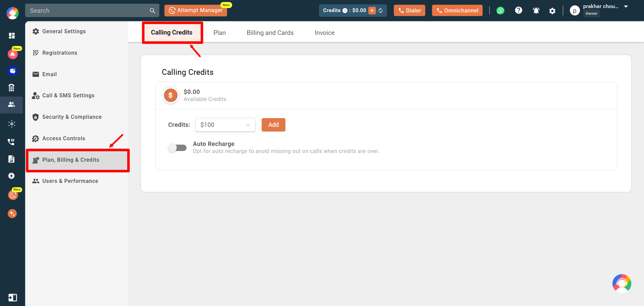Click the $0.00 Available Credits value
This screenshot has height=306, width=644.
192,92
